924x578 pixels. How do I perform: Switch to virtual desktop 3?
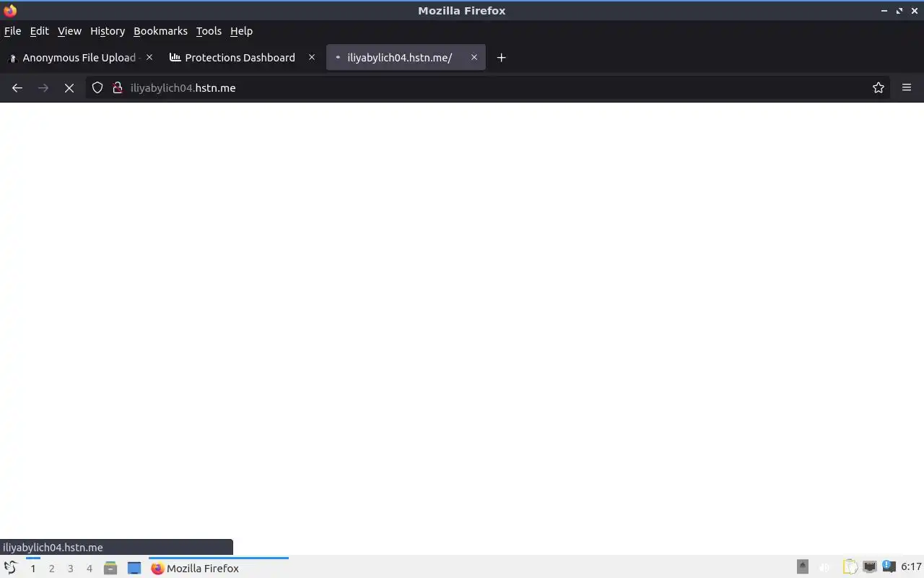(70, 569)
